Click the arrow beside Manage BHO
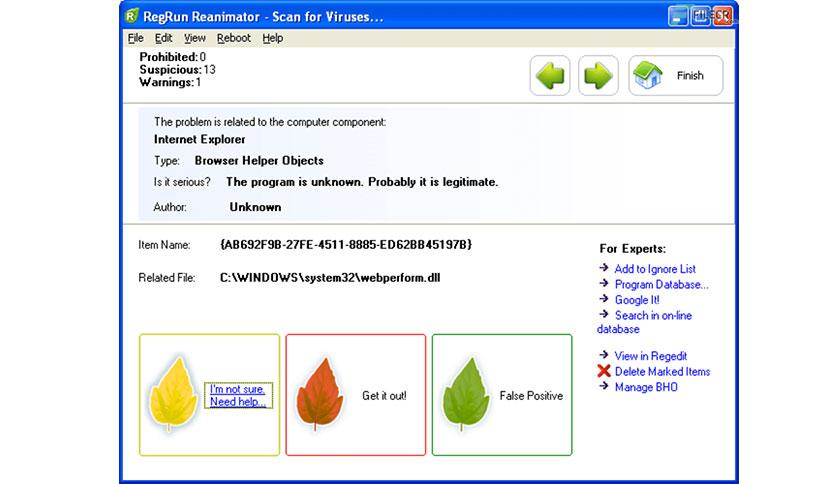Screen dimensions: 836x484 click(x=604, y=386)
